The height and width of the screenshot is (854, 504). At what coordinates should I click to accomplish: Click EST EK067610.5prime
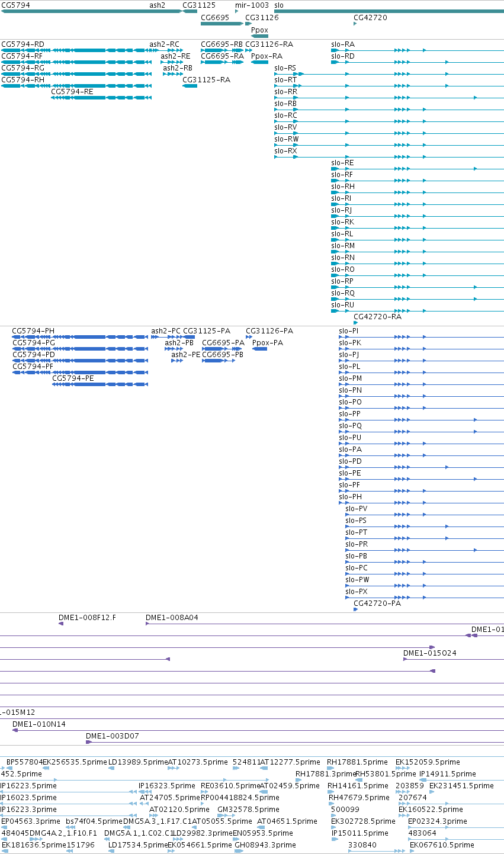[442, 845]
